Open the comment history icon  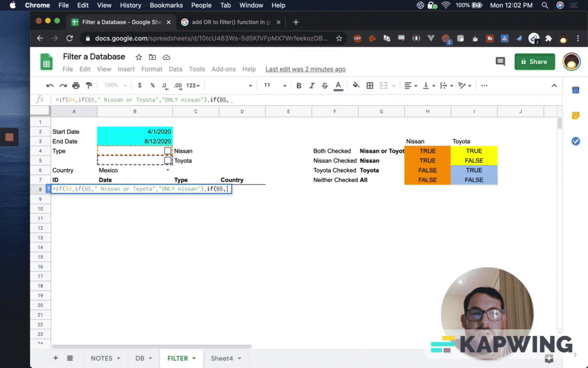500,62
